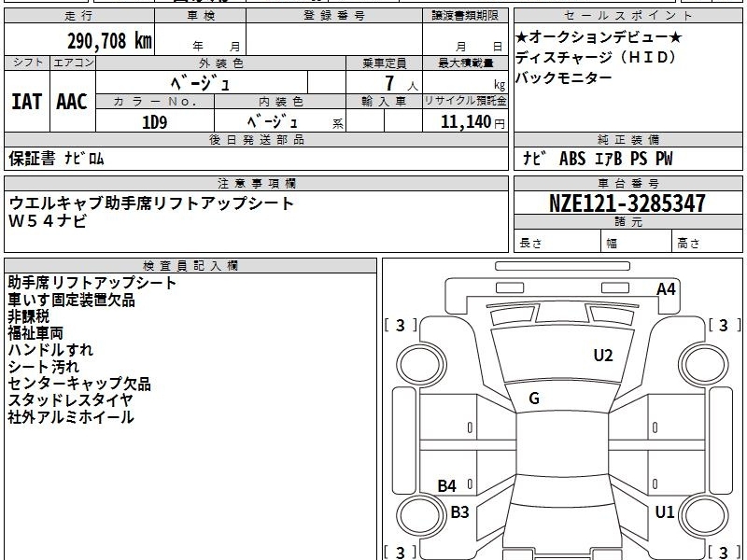Click the 保証書 ナビロム text
The height and width of the screenshot is (560, 747).
point(56,159)
